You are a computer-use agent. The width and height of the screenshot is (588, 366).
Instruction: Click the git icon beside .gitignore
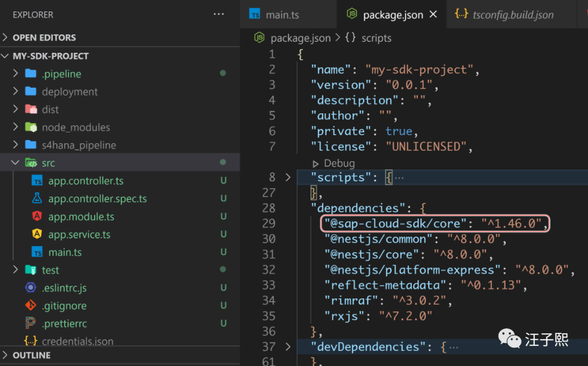[31, 306]
